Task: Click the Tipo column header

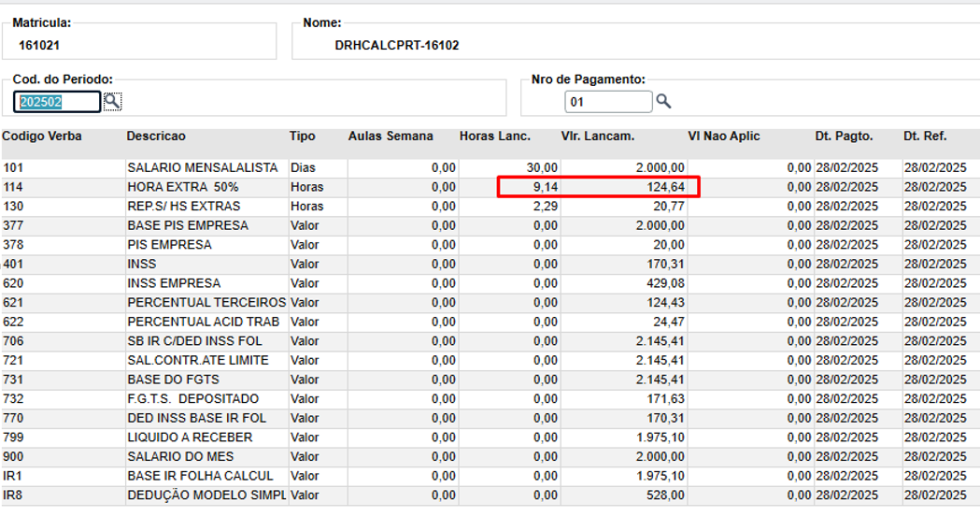Action: [303, 136]
